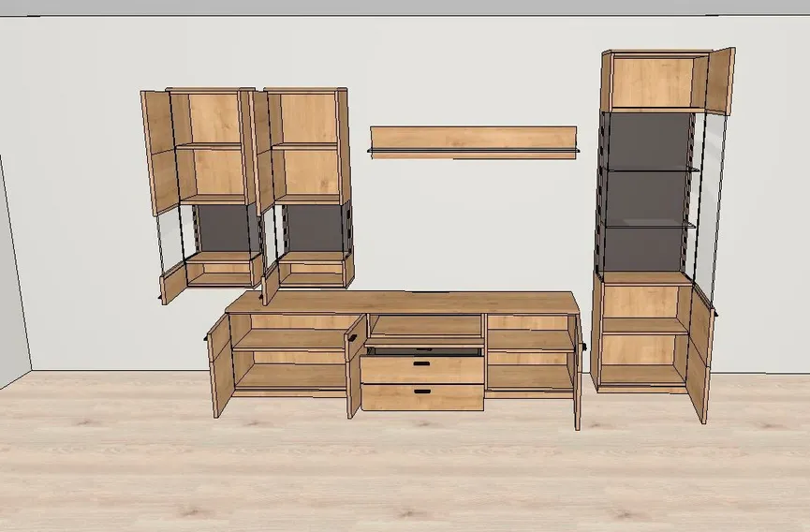Select the light wood floor in the foreground
Viewport: 810px width, 532px height.
(x=403, y=468)
